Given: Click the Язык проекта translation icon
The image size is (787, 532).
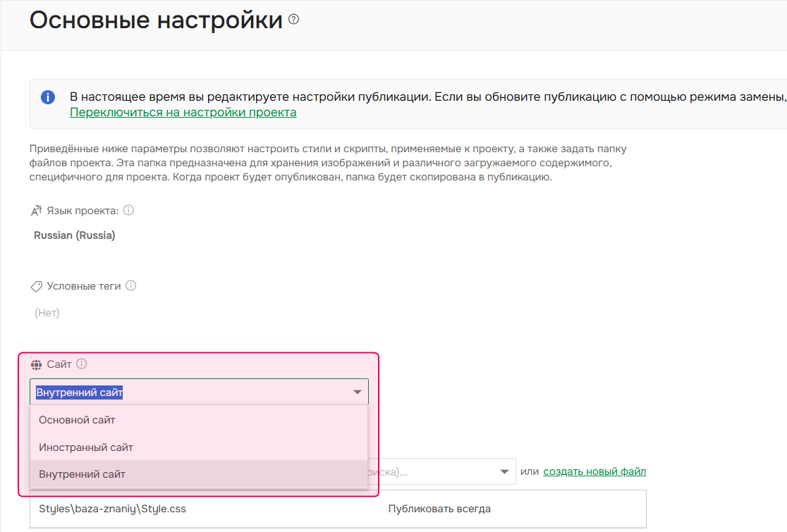Looking at the screenshot, I should [36, 211].
